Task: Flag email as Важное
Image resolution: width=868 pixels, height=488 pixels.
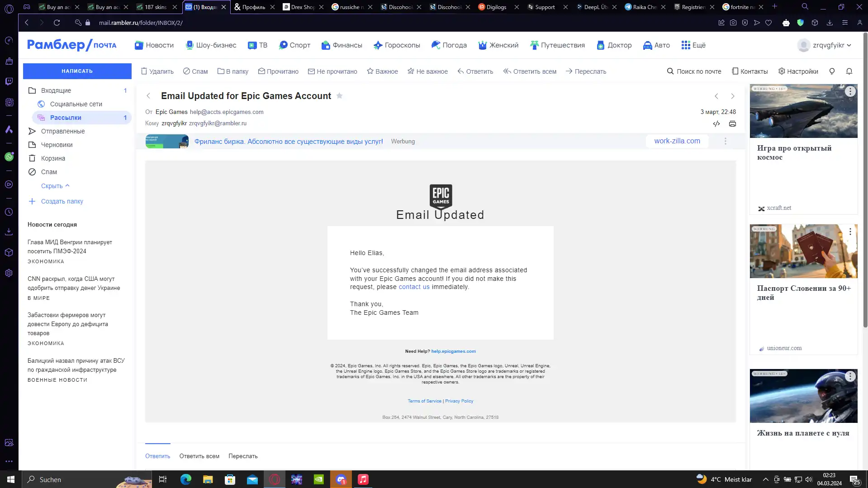Action: pyautogui.click(x=382, y=71)
